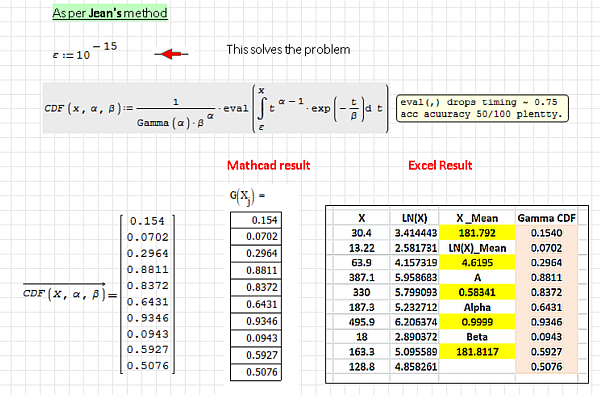This screenshot has height=395, width=600.
Task: Click the 'Excel Result' red label
Action: point(440,165)
